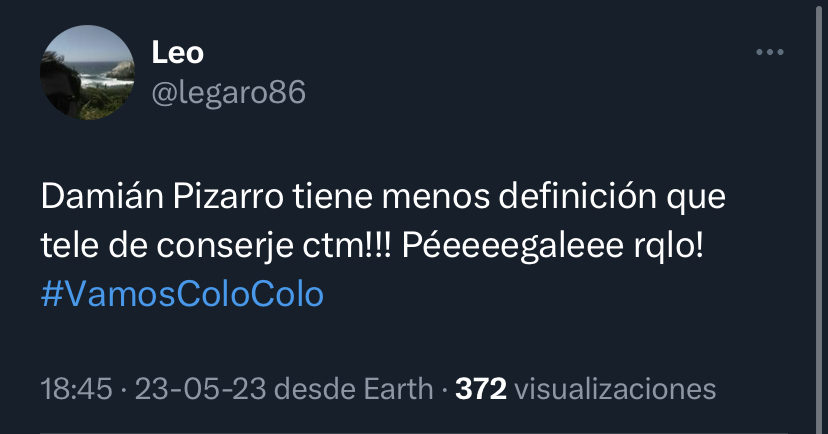Click the number 372
The height and width of the screenshot is (434, 828).
tap(481, 389)
